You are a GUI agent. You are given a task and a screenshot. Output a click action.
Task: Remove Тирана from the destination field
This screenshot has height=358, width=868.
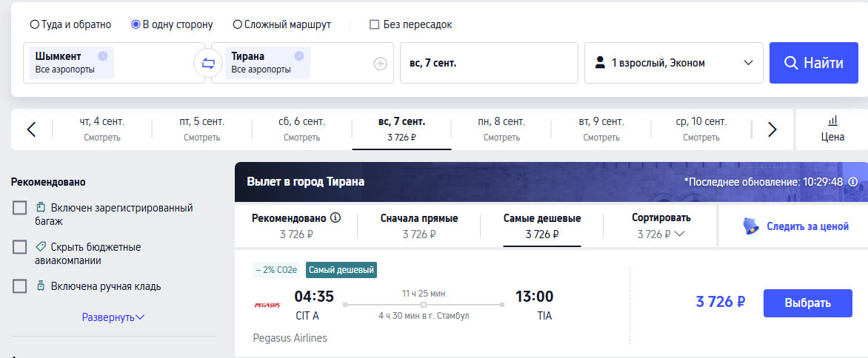tap(299, 55)
